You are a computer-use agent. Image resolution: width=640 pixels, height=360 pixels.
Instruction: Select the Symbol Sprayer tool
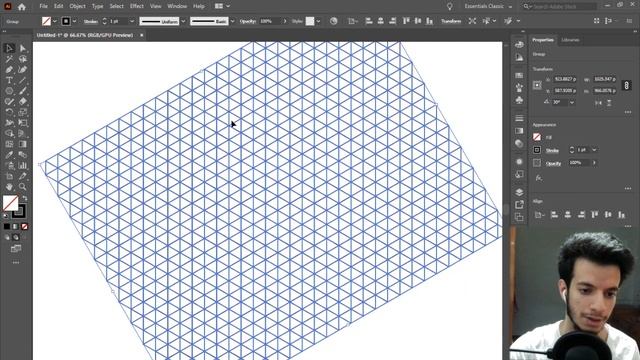click(9, 166)
